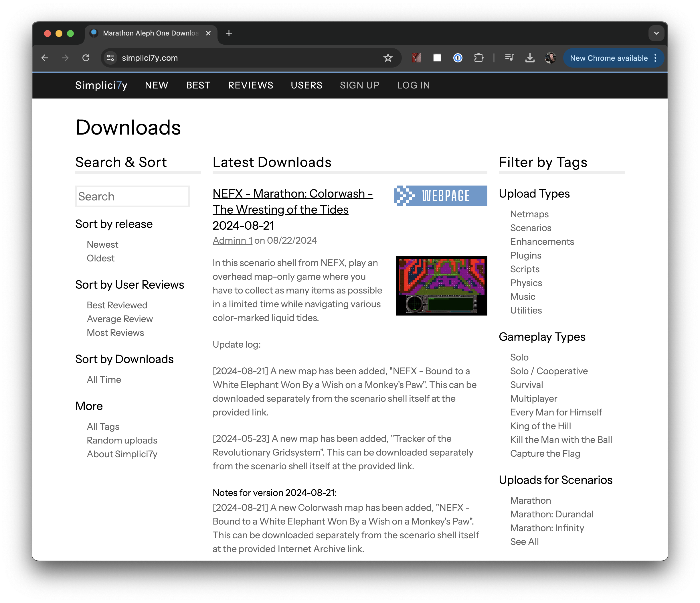Focus the Search input field
This screenshot has height=603, width=700.
point(133,196)
